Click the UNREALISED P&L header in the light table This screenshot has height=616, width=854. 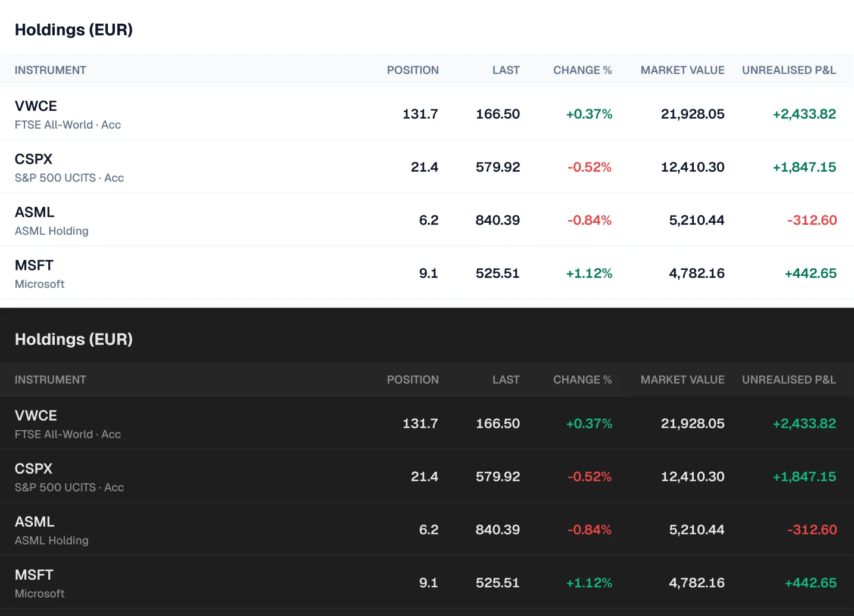789,70
